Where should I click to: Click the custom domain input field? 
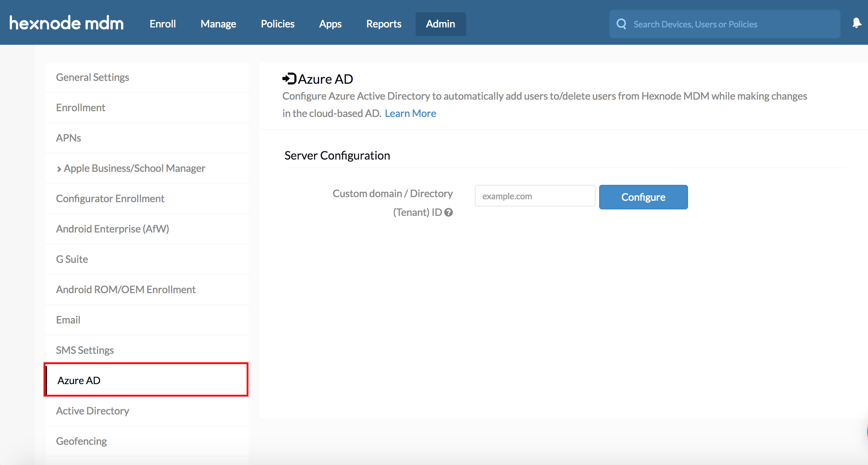pyautogui.click(x=535, y=196)
